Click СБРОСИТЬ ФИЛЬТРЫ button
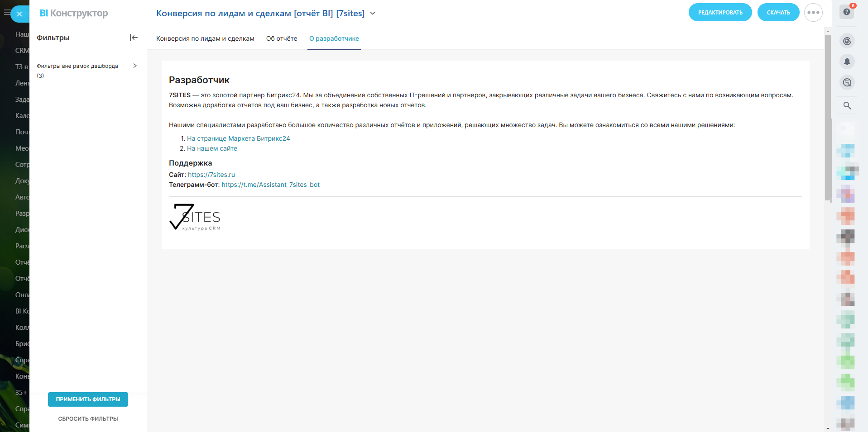The width and height of the screenshot is (868, 432). [x=88, y=419]
